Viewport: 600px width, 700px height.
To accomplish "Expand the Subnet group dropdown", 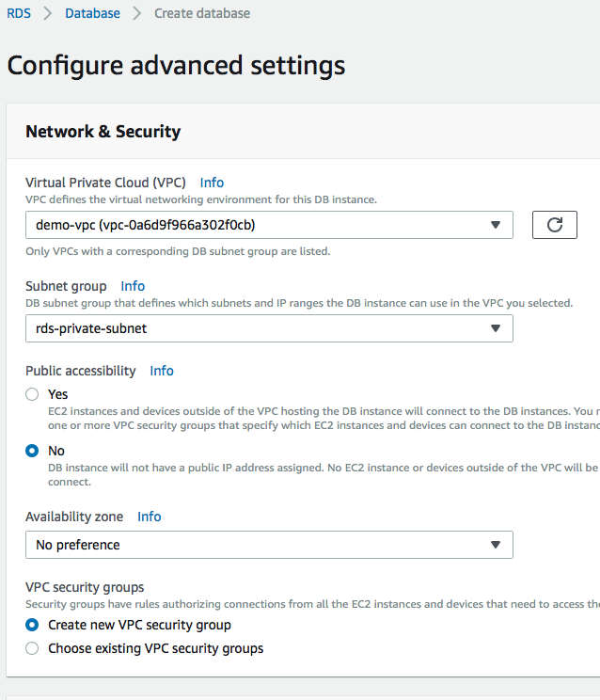I will (x=269, y=328).
